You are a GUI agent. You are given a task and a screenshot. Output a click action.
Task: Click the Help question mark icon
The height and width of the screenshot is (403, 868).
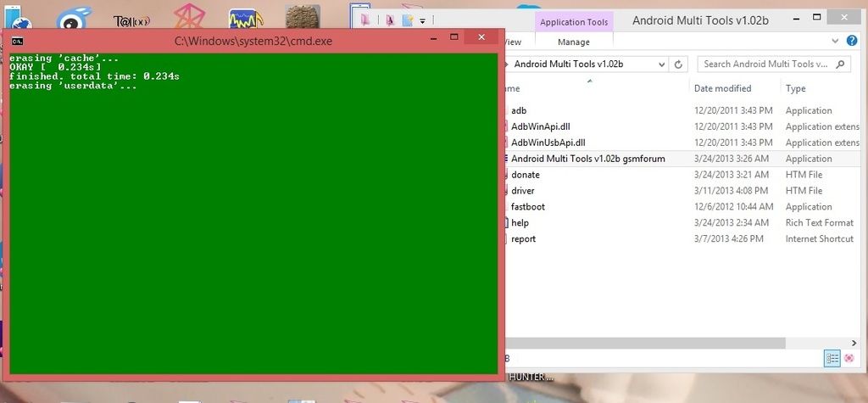[x=852, y=42]
